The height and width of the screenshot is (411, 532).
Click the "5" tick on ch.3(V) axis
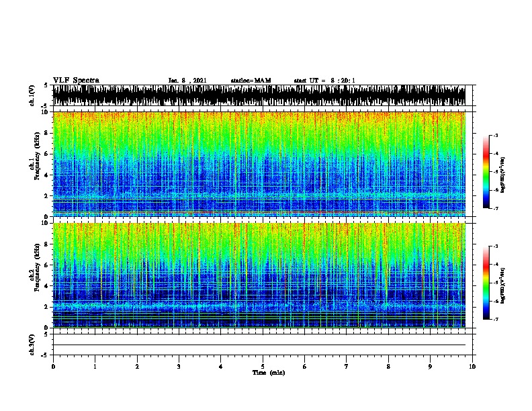[x=46, y=334]
